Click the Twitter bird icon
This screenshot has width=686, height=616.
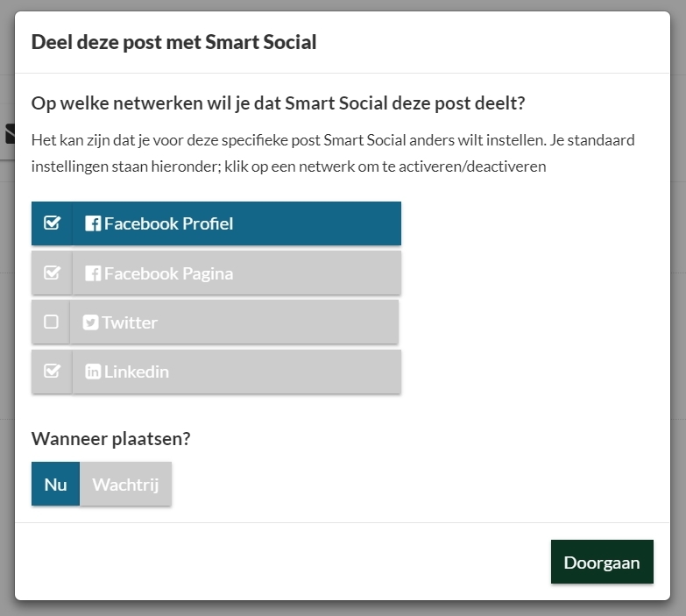[90, 322]
